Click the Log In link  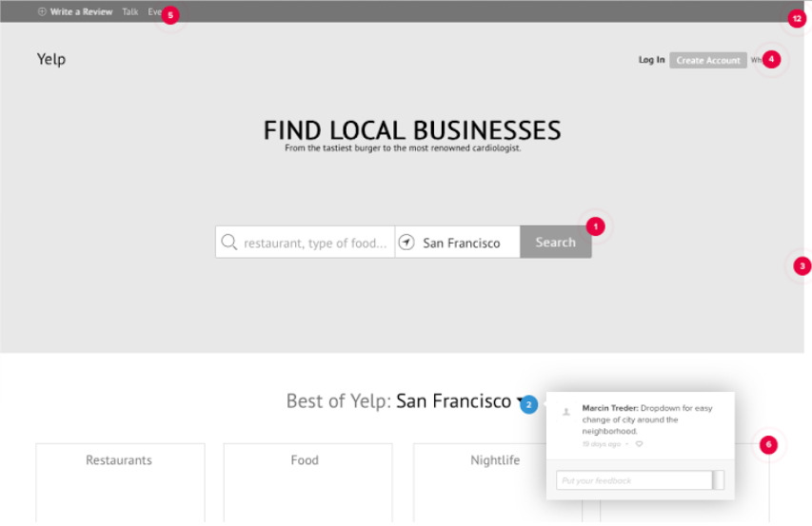(651, 60)
